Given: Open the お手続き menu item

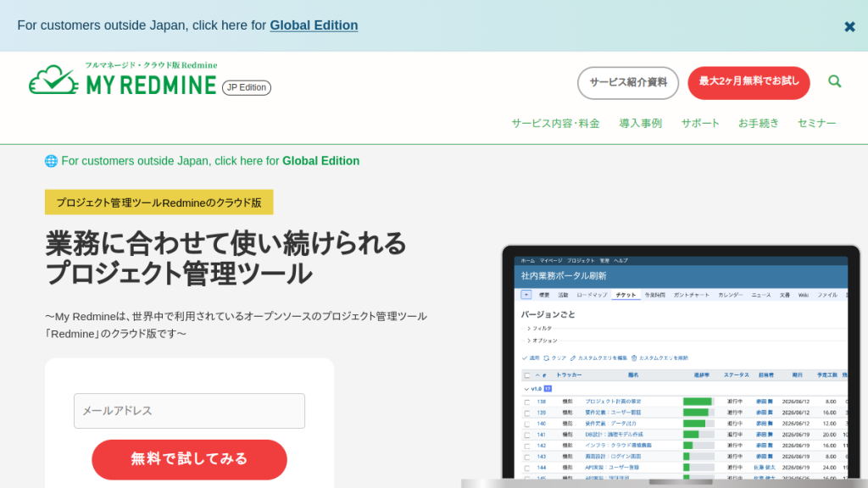Looking at the screenshot, I should pos(758,124).
